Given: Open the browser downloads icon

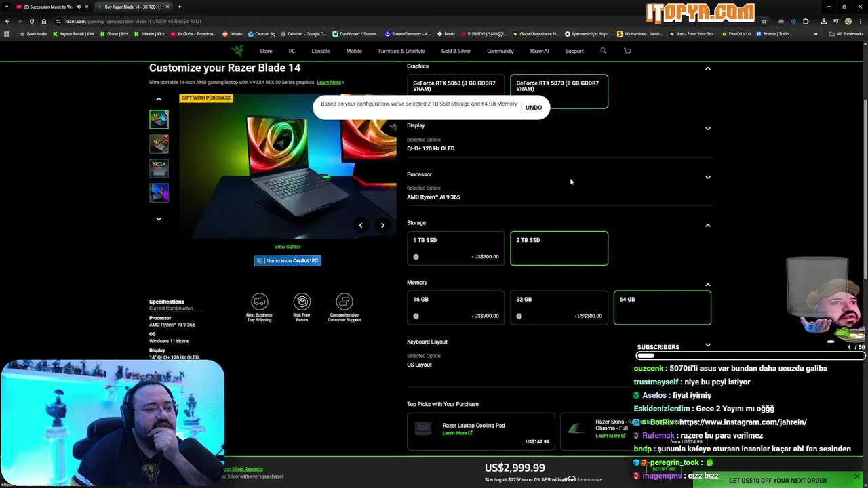Looking at the screenshot, I should pos(823,21).
